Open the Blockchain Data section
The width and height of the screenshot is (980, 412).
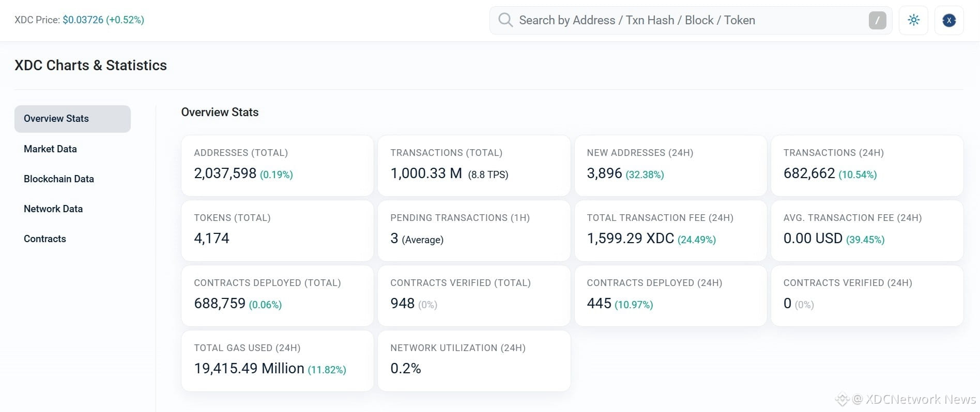point(59,179)
